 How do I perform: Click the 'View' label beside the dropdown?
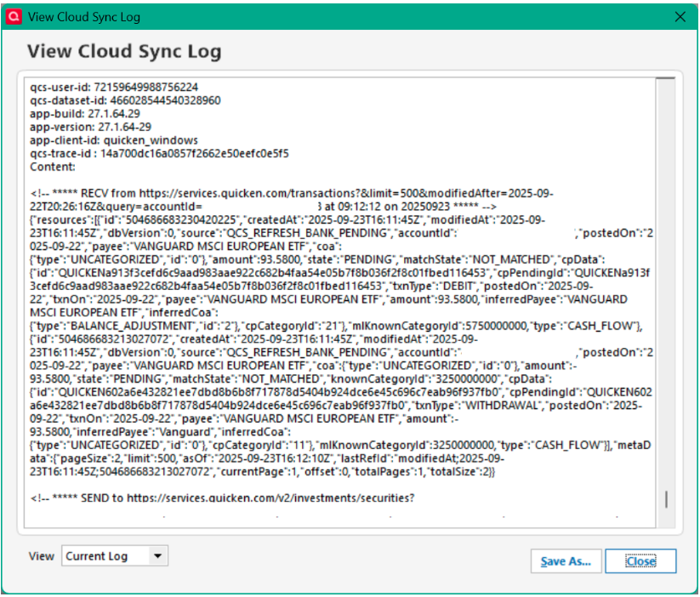(42, 556)
